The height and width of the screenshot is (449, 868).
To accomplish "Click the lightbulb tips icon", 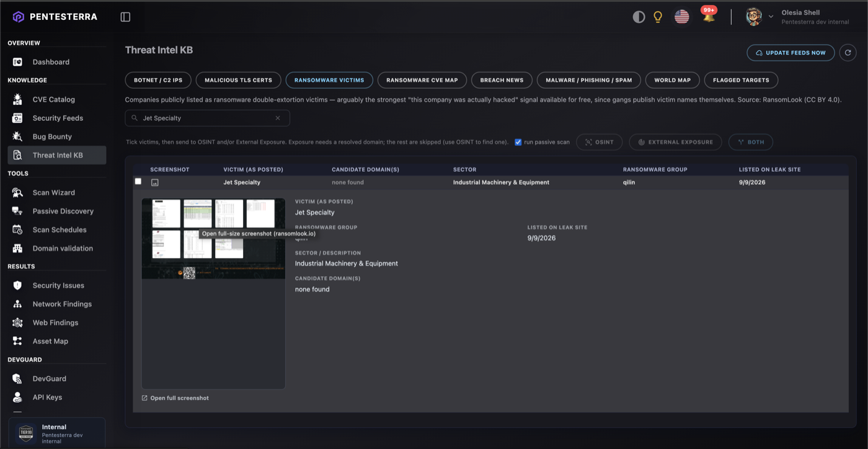I will [x=658, y=17].
